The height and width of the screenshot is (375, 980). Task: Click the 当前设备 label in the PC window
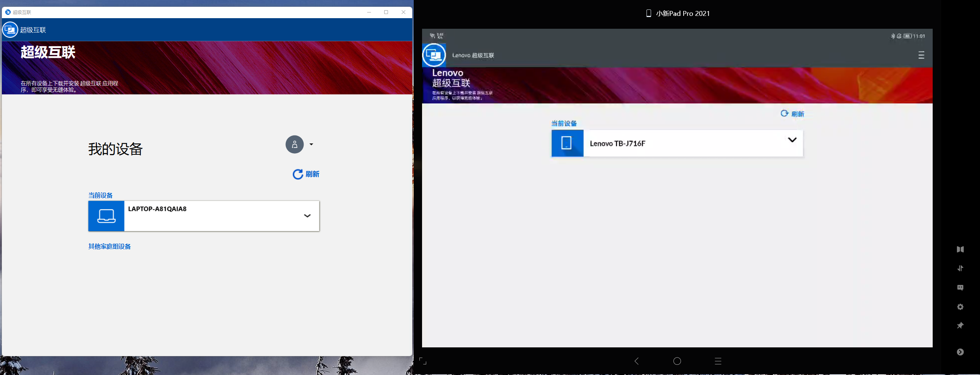click(x=100, y=196)
